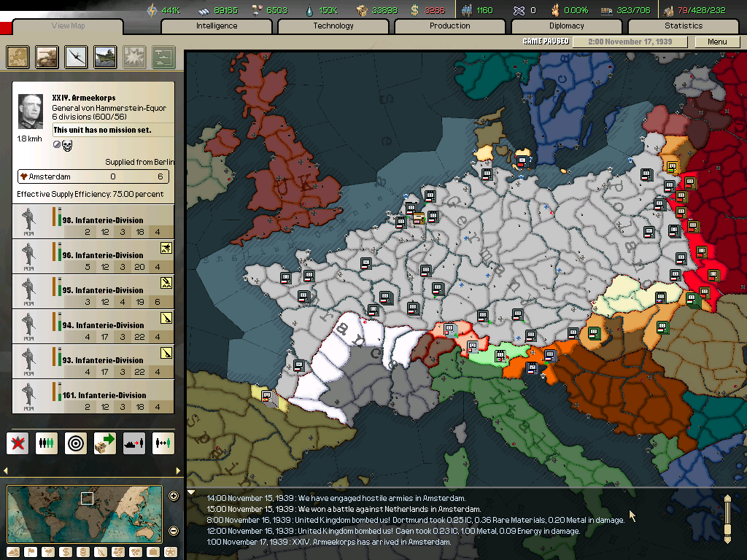Click 'This unit has no mission set' box

[113, 130]
